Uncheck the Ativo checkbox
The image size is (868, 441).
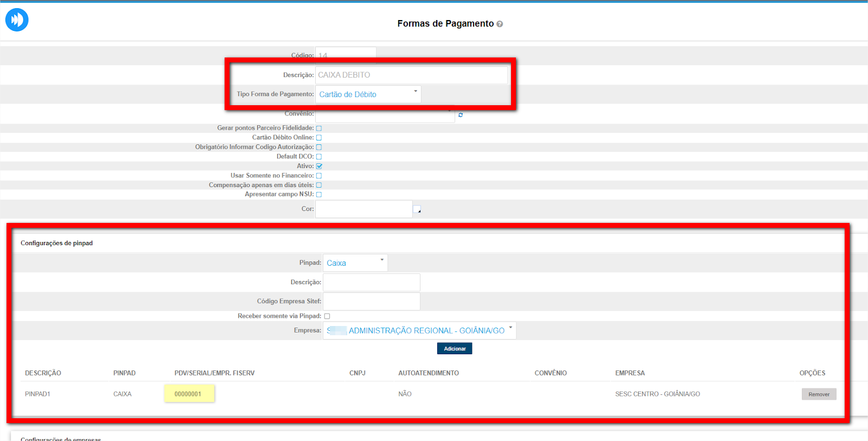click(x=319, y=167)
